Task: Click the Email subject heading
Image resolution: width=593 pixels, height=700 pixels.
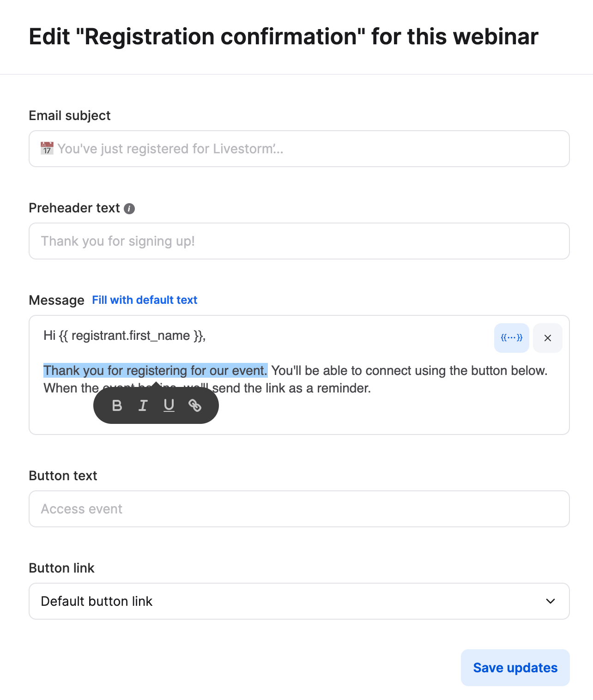Action: [x=69, y=116]
